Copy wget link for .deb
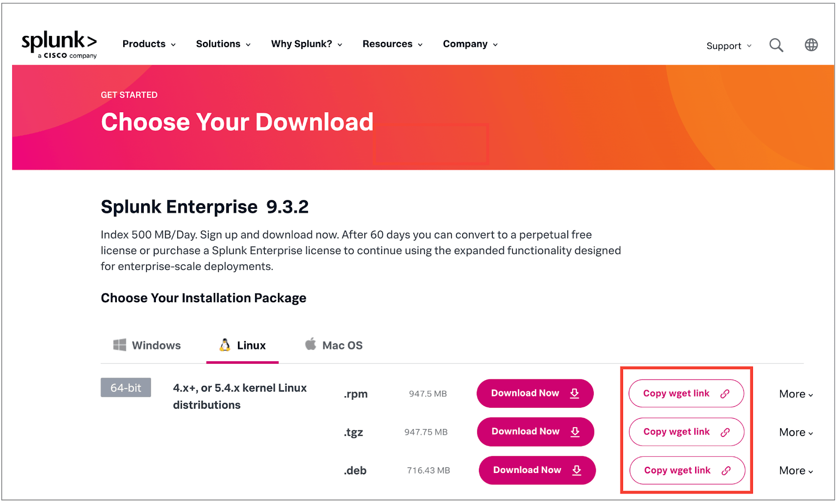Screen dimensions: 838x504 688,471
